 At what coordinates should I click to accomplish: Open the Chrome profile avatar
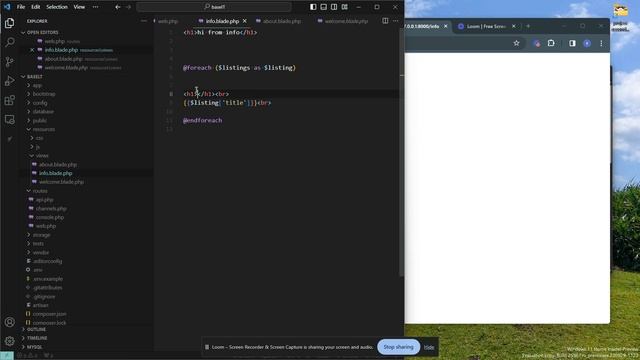[587, 43]
